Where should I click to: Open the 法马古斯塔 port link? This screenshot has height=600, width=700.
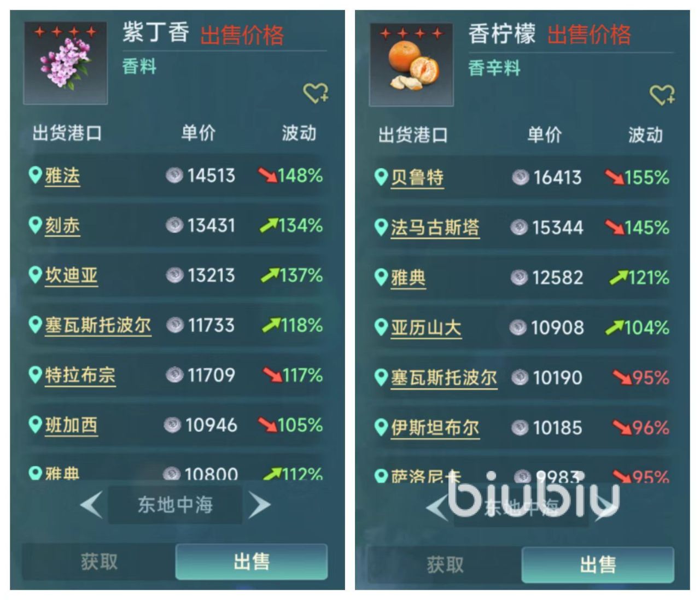coord(435,228)
